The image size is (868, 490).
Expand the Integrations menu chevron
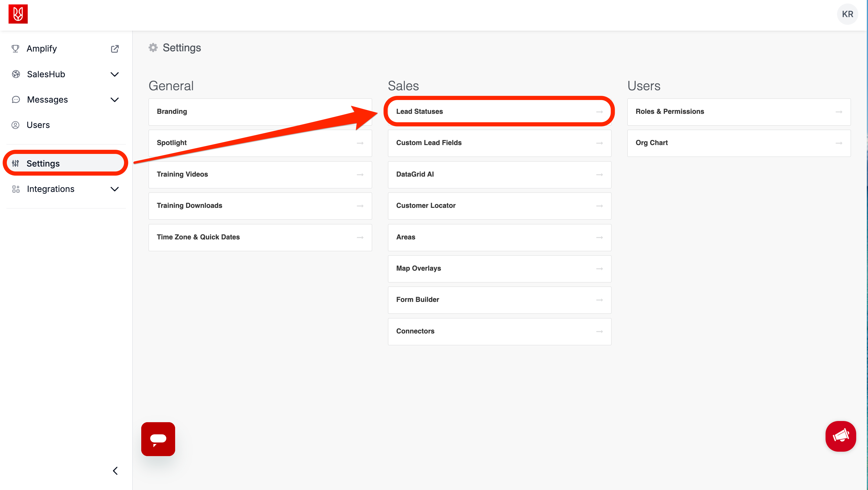[x=115, y=189]
